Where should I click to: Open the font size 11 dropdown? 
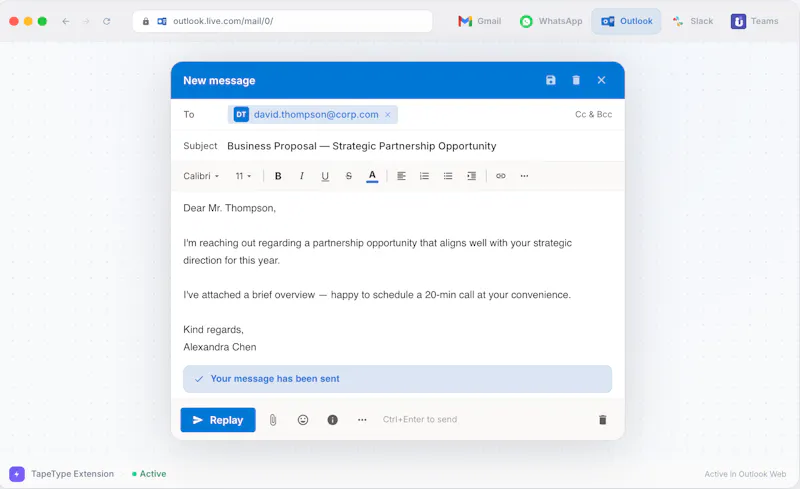pos(243,176)
